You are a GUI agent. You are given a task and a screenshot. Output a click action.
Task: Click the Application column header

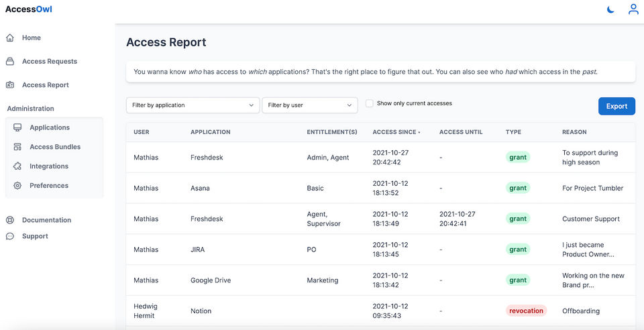coord(210,132)
